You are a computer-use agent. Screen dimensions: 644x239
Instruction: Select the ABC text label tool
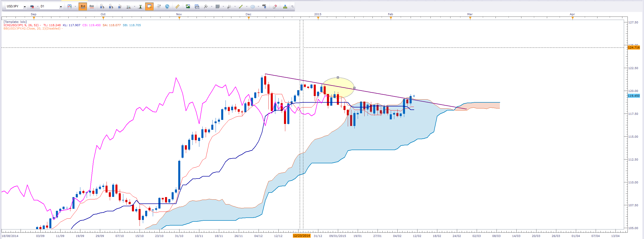[264, 7]
